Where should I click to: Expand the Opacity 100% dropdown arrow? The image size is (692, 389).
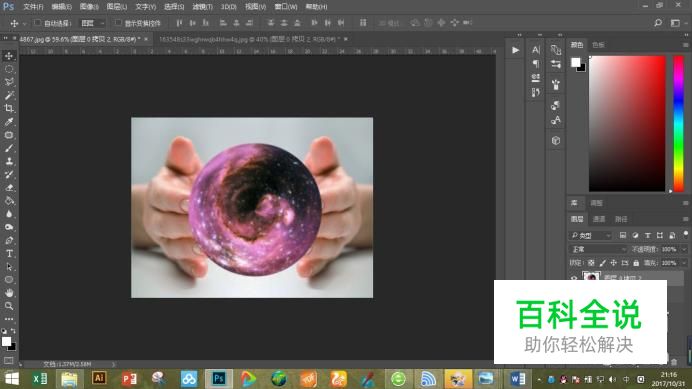click(684, 249)
